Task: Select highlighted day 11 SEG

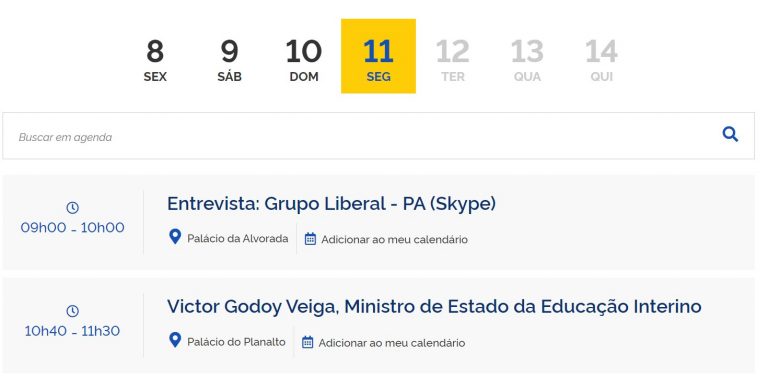Action: [379, 56]
